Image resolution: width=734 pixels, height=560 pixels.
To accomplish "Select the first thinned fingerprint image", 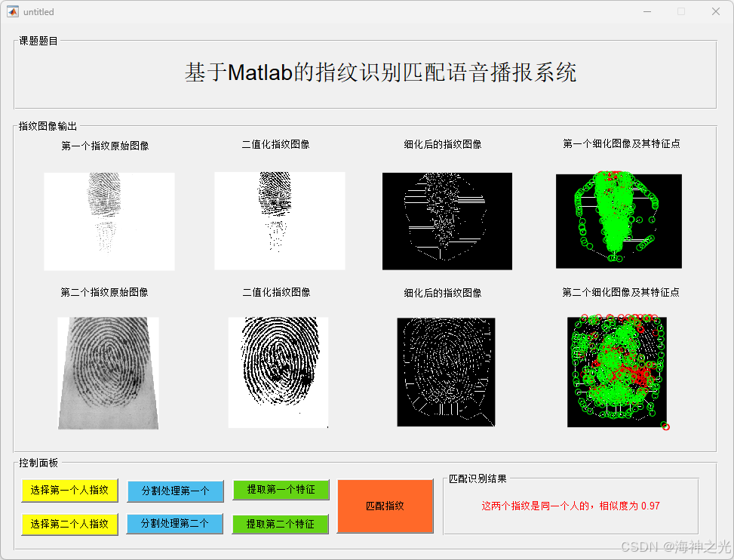I will [447, 221].
